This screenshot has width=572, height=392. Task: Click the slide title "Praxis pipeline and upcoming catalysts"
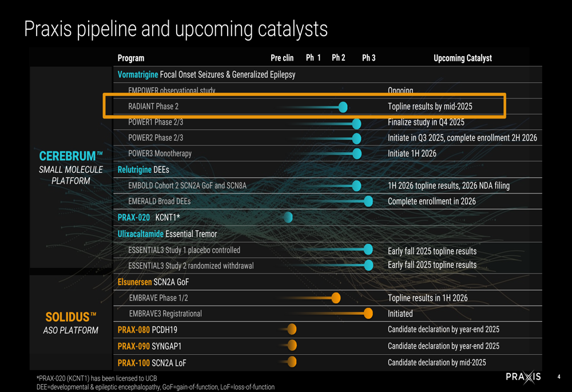(176, 29)
